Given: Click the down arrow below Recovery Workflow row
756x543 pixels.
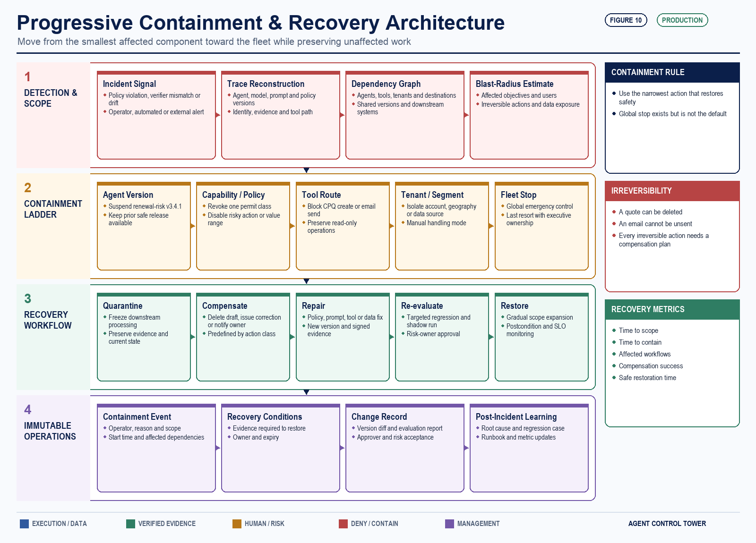Looking at the screenshot, I should coord(306,392).
